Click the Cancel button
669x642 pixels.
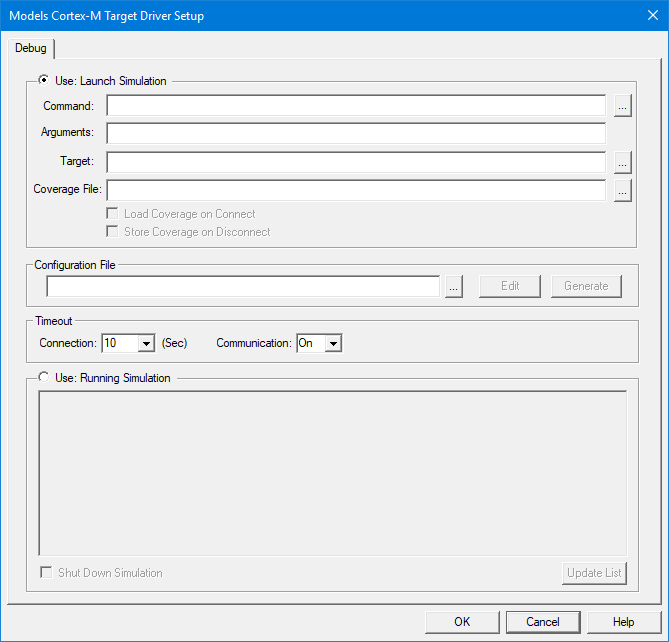(x=542, y=622)
